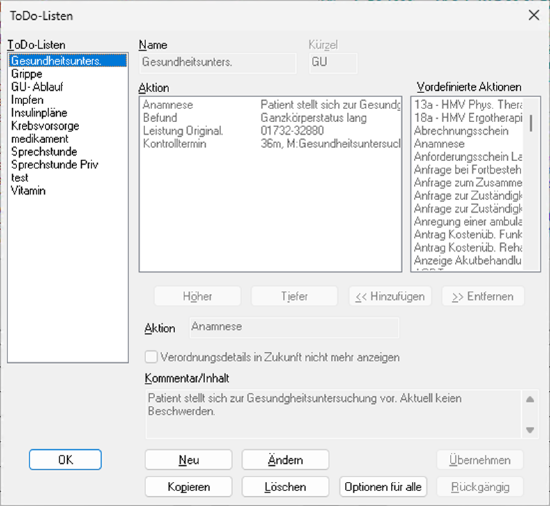Click the Kommentar/Inhalt text area
The height and width of the screenshot is (506, 550).
(333, 414)
